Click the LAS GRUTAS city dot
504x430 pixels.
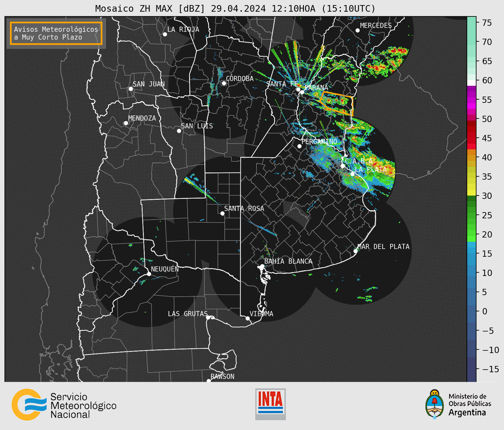208,318
